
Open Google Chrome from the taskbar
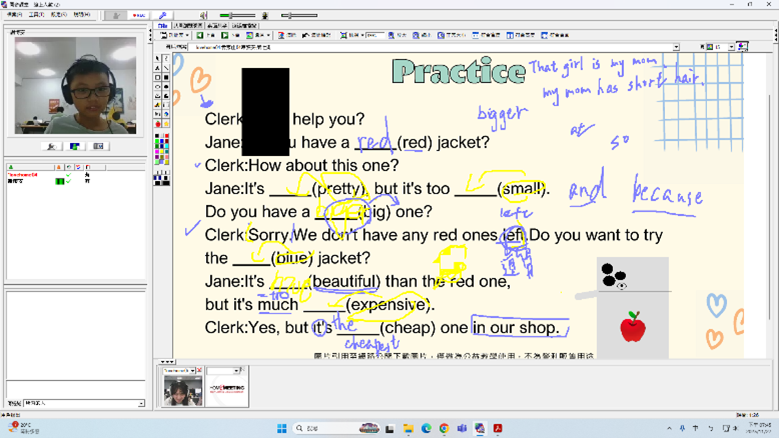pyautogui.click(x=444, y=428)
